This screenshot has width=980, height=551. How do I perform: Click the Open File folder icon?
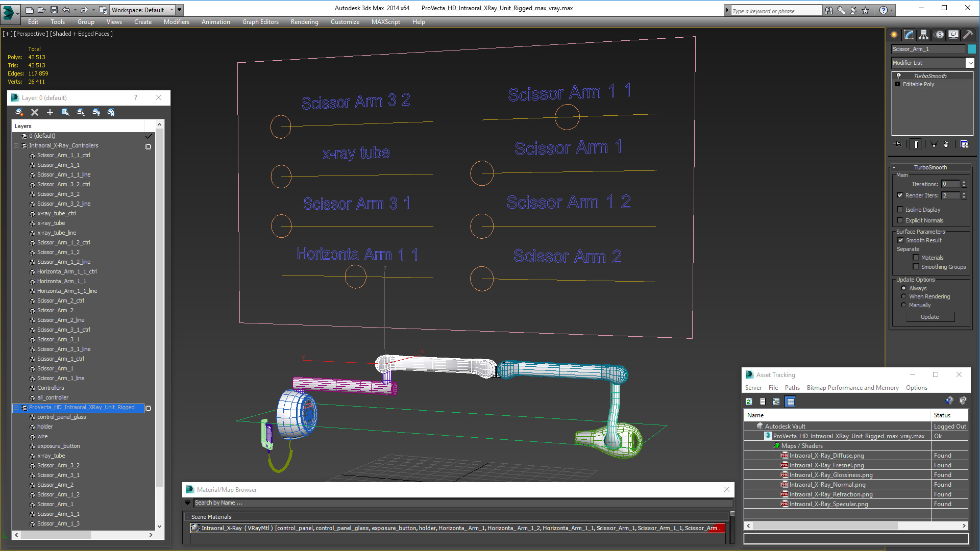coord(42,10)
